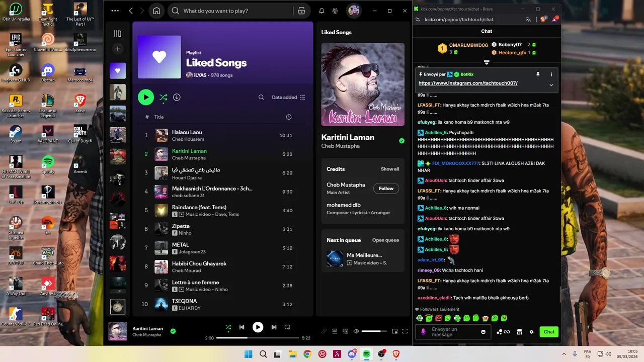Open emoji picker in Kick chat input
Screen dimensions: 644x362
(x=484, y=332)
